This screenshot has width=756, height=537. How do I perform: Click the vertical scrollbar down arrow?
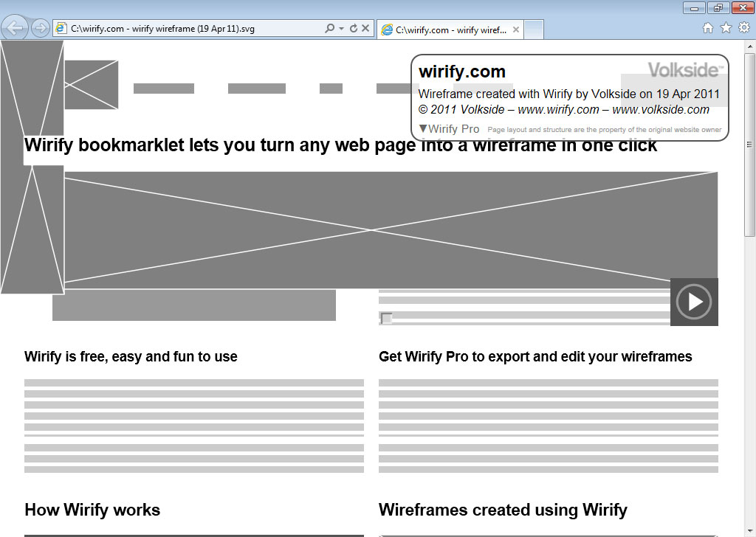750,531
